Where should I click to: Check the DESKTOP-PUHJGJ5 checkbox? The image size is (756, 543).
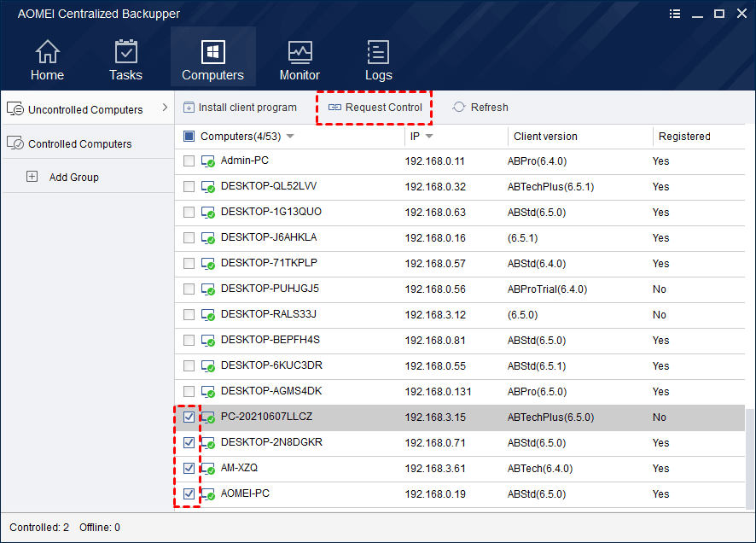(x=189, y=289)
